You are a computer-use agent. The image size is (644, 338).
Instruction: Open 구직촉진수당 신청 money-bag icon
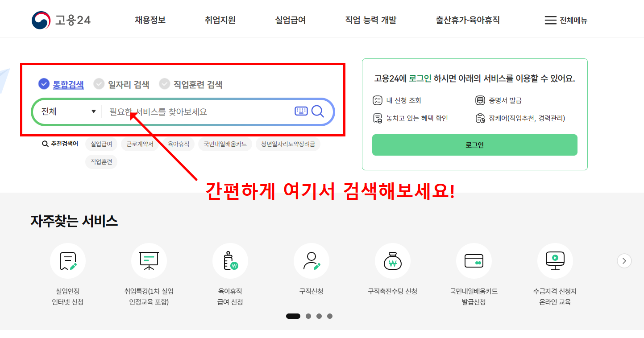[392, 261]
